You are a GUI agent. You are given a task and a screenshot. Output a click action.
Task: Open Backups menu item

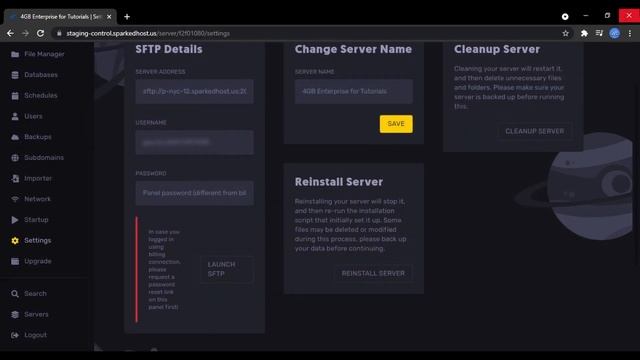click(38, 137)
